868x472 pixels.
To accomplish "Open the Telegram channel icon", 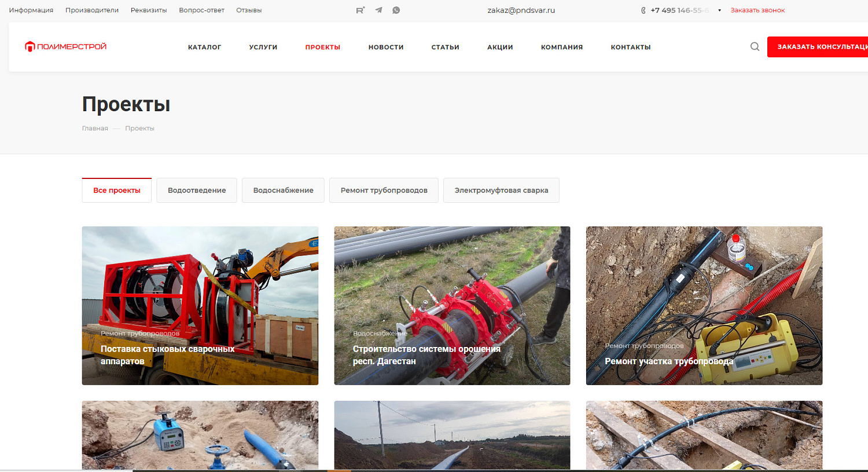I will [378, 10].
